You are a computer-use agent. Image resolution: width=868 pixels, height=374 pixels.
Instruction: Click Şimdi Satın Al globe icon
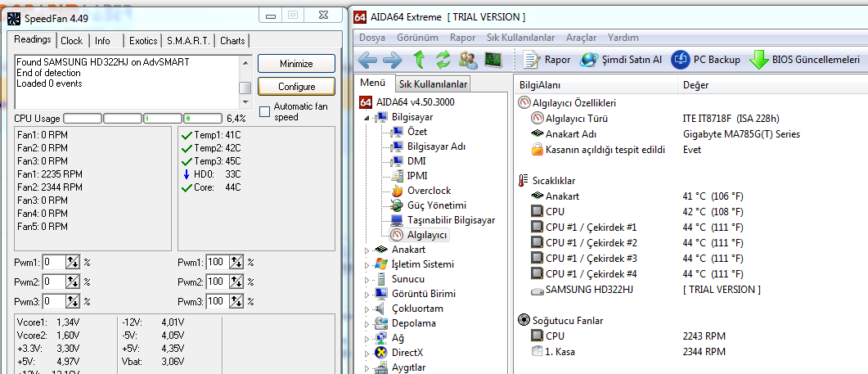click(589, 60)
